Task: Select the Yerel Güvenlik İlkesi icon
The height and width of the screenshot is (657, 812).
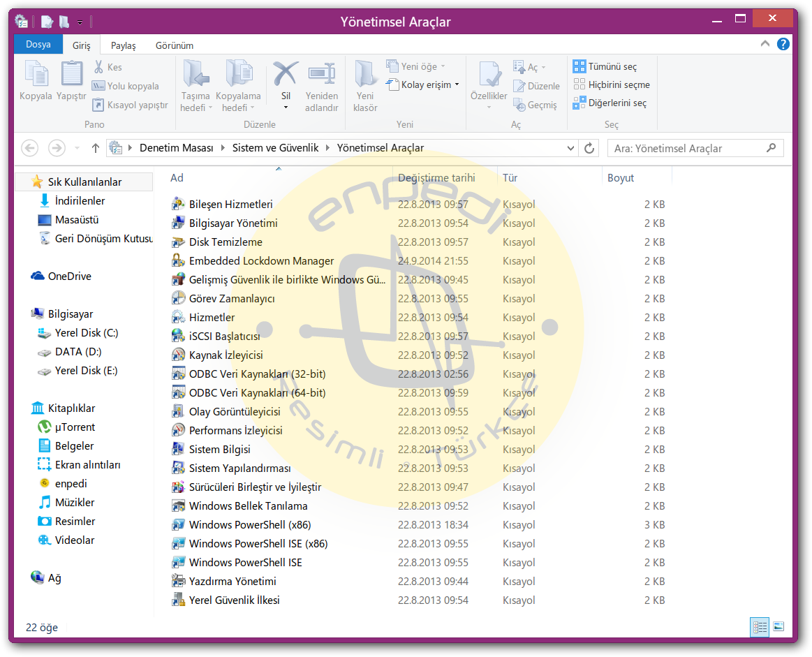Action: tap(178, 600)
